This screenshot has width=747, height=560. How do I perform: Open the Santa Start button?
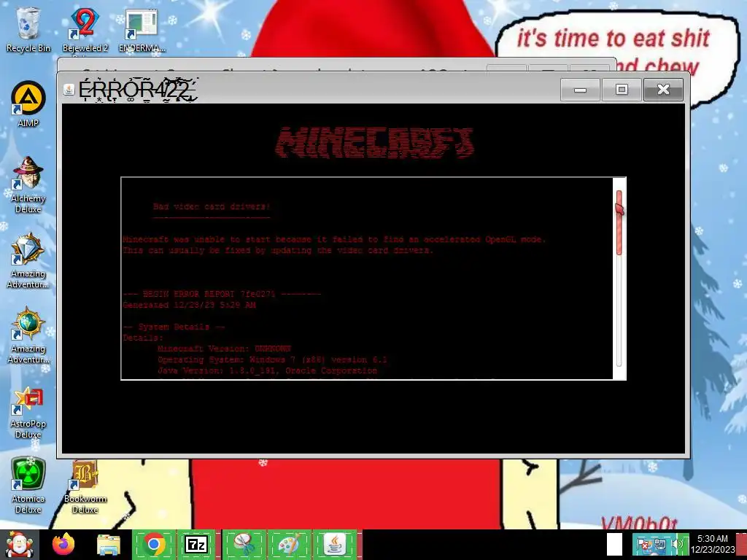coord(19,545)
